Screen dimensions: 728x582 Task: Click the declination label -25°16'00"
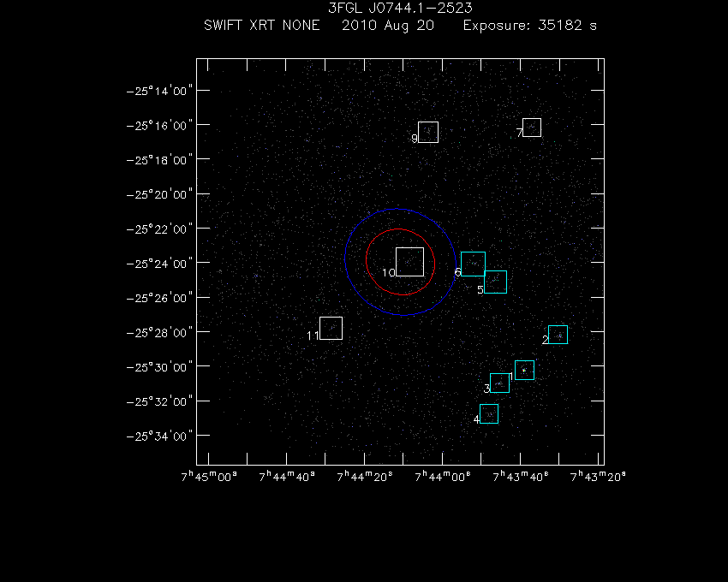click(x=159, y=126)
